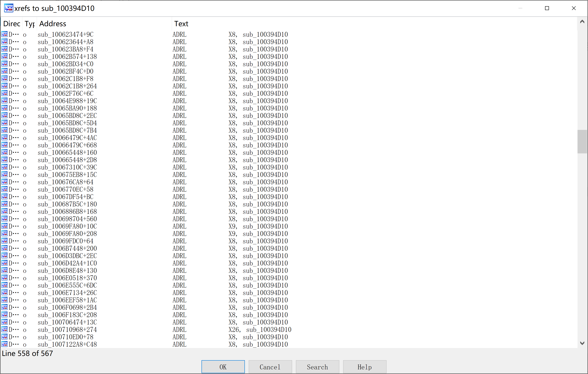Click the xref icon beside sub_100623474+9C
This screenshot has height=374, width=588.
[4, 34]
